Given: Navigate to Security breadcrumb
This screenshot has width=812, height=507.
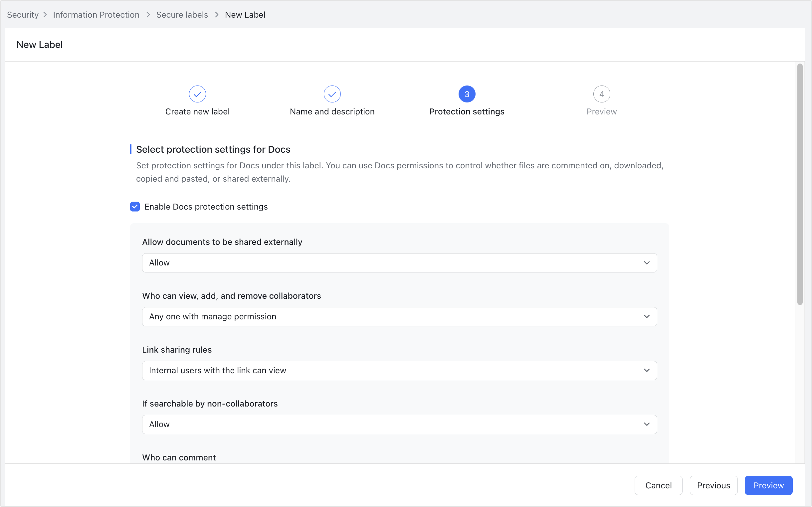Looking at the screenshot, I should coord(23,15).
